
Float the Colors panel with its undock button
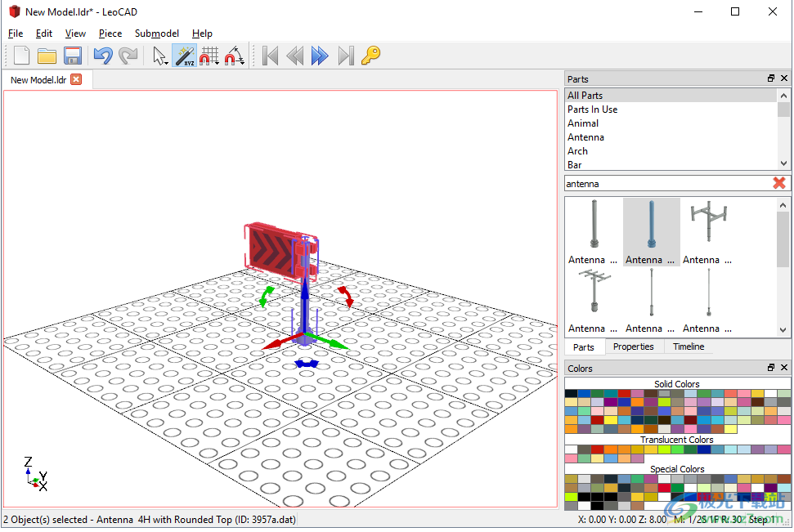(x=770, y=368)
